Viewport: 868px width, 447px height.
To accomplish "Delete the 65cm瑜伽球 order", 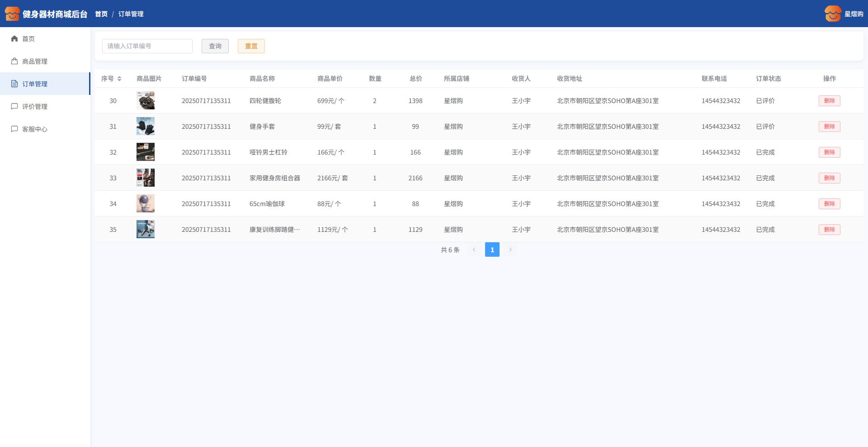I will [x=829, y=204].
